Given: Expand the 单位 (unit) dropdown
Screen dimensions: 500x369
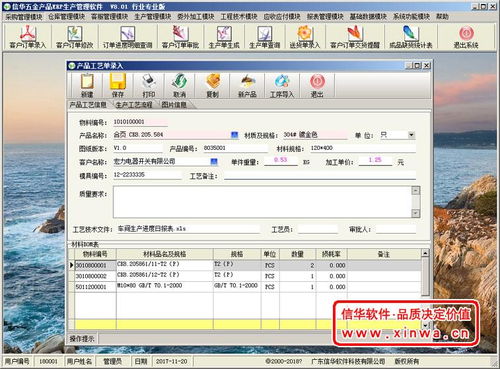Looking at the screenshot, I should pyautogui.click(x=411, y=135).
